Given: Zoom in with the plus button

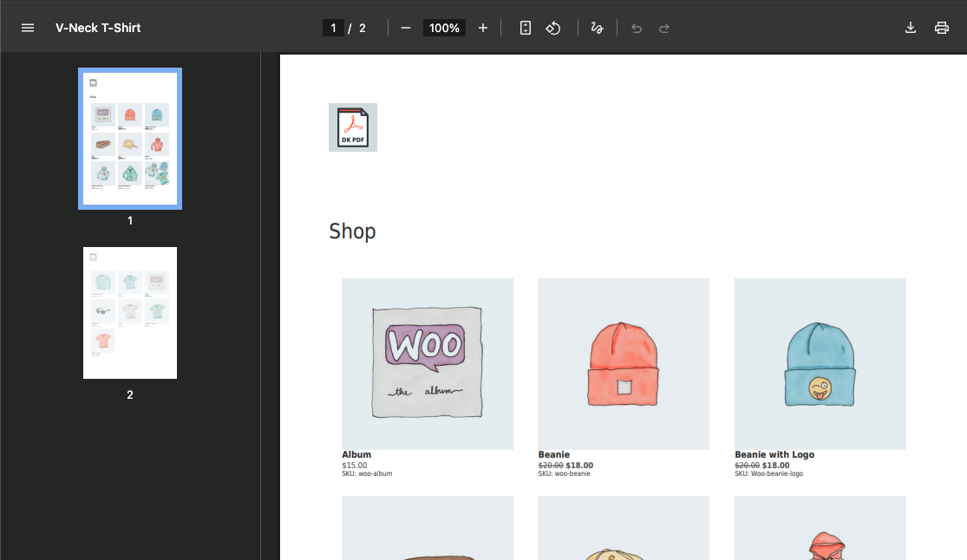Looking at the screenshot, I should (x=483, y=28).
